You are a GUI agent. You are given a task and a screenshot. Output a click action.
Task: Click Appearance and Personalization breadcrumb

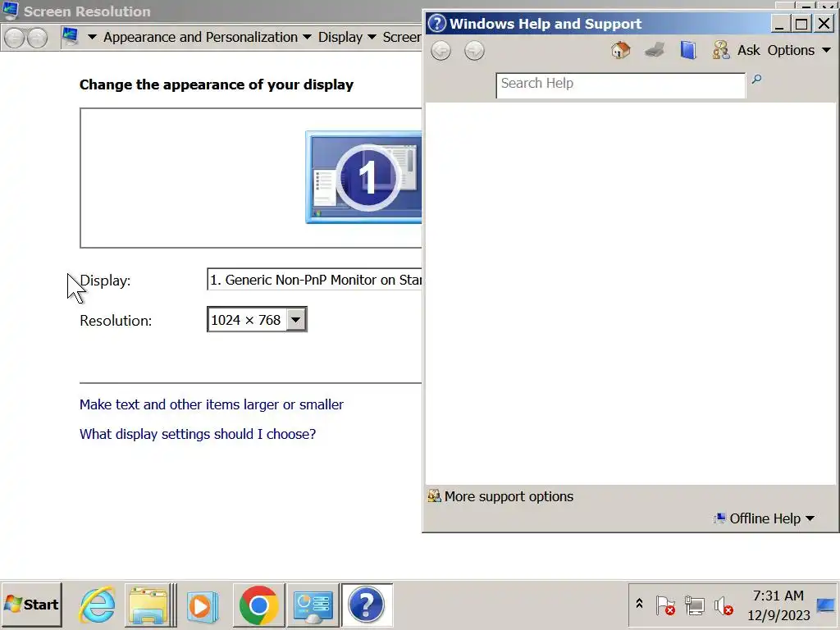coord(200,37)
